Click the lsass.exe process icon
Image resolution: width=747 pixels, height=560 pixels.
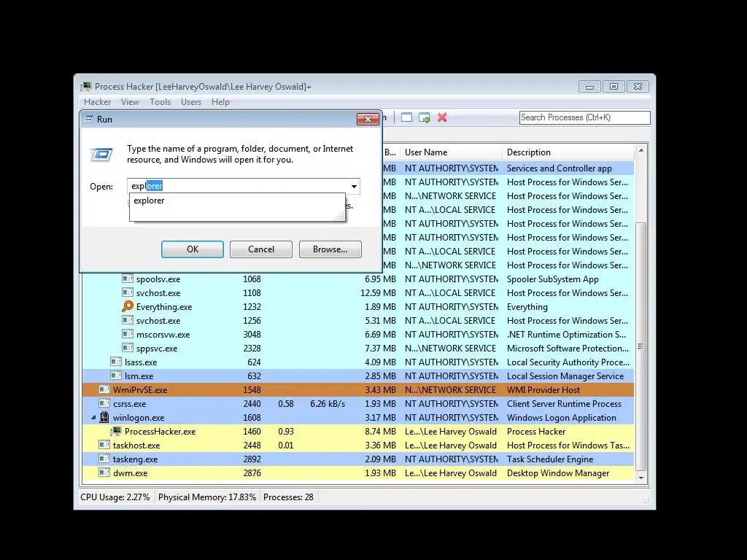(x=116, y=362)
